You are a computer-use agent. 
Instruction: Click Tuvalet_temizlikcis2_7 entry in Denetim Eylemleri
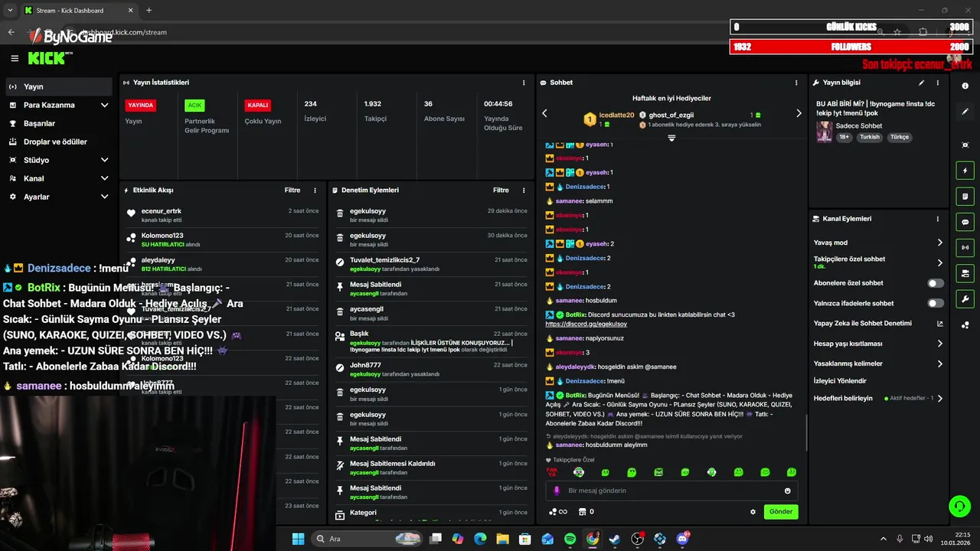431,264
